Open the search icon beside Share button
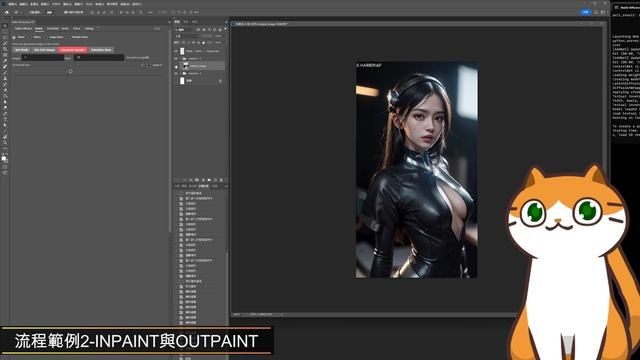The width and height of the screenshot is (640, 360). [x=596, y=12]
